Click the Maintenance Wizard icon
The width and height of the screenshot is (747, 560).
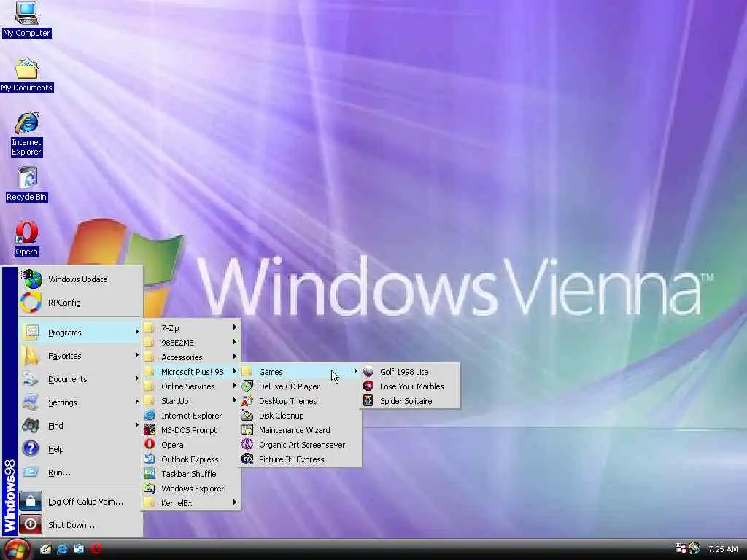tap(247, 430)
